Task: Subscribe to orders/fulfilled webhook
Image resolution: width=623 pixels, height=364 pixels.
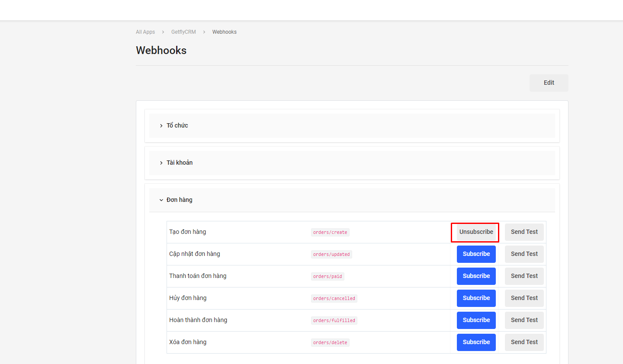Action: point(476,320)
